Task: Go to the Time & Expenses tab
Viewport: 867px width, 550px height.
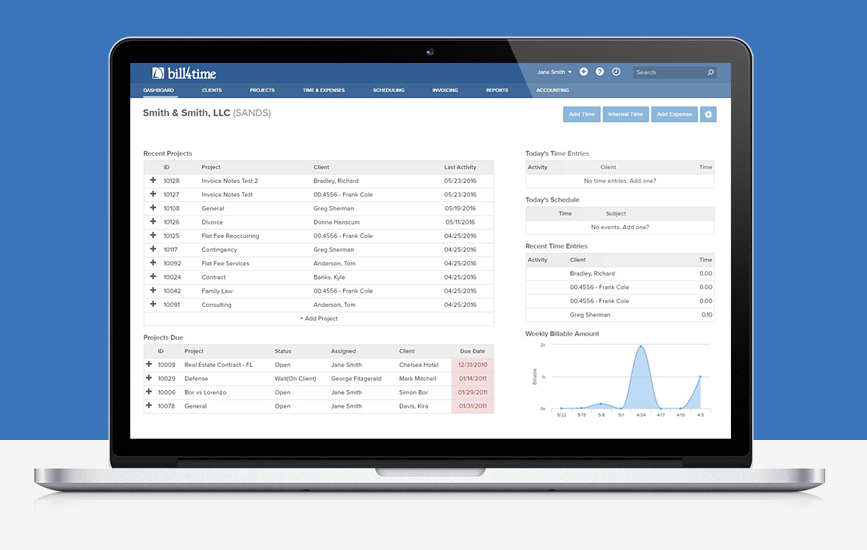Action: click(323, 90)
